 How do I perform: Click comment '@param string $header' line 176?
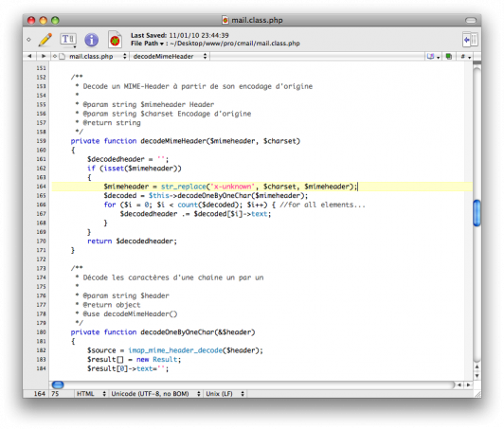[122, 295]
